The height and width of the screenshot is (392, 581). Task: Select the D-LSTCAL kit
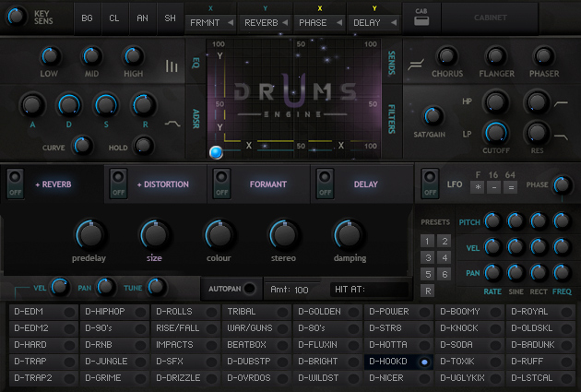coord(541,378)
